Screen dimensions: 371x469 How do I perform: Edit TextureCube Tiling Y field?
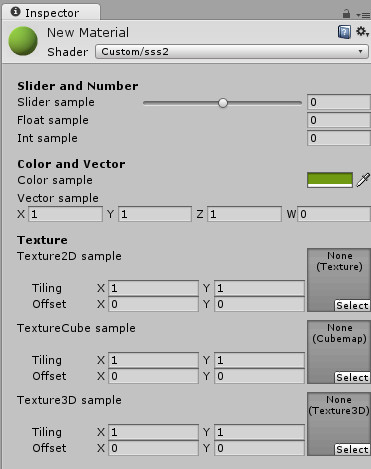[x=259, y=360]
